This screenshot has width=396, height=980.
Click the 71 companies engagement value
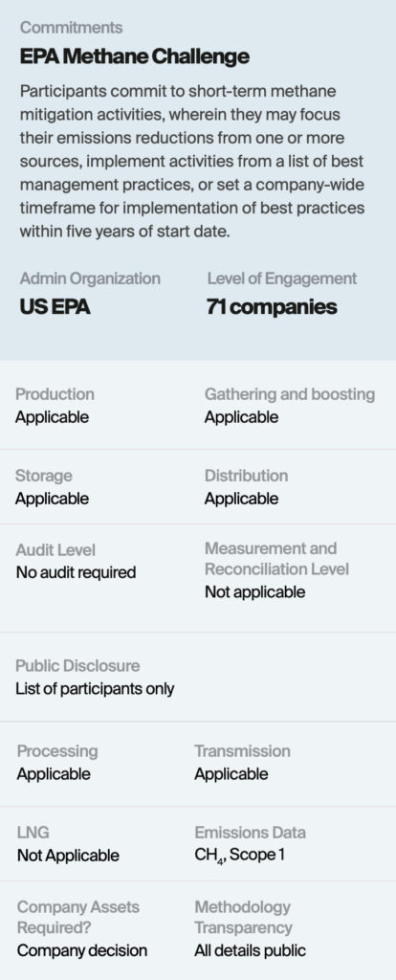coord(272,307)
